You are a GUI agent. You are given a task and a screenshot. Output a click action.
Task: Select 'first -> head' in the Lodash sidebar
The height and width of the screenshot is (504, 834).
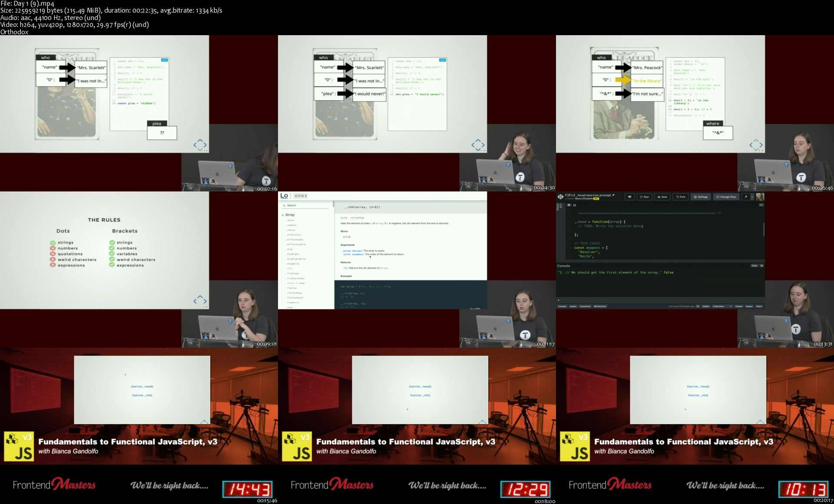coord(295,283)
